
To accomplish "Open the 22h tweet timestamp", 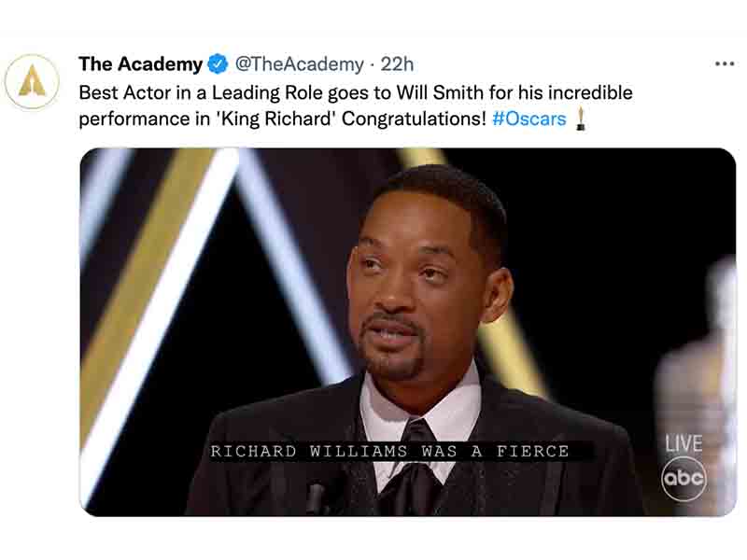I will pos(397,64).
